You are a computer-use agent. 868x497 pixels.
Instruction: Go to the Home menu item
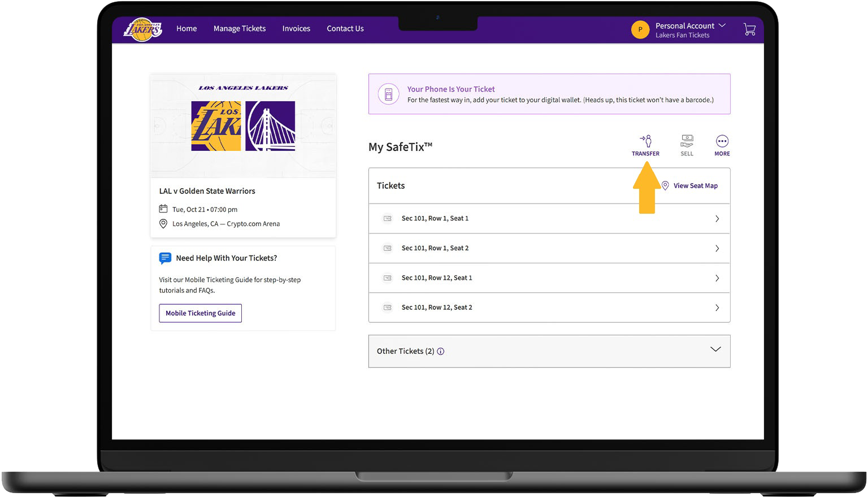[x=186, y=29]
